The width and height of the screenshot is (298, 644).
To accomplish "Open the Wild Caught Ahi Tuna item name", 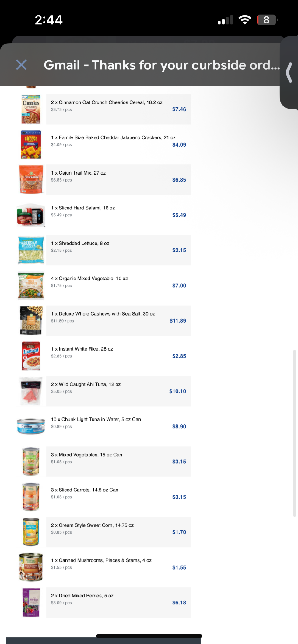I will [86, 384].
